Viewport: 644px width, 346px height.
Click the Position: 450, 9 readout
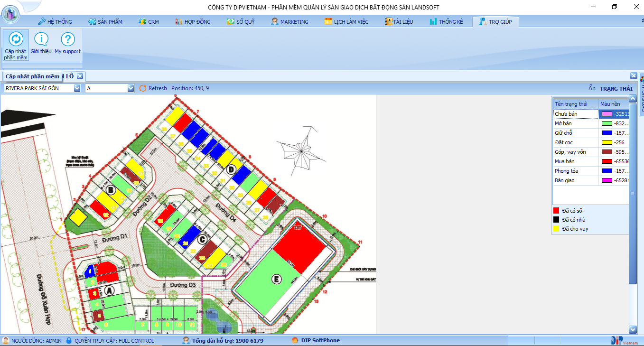(190, 88)
